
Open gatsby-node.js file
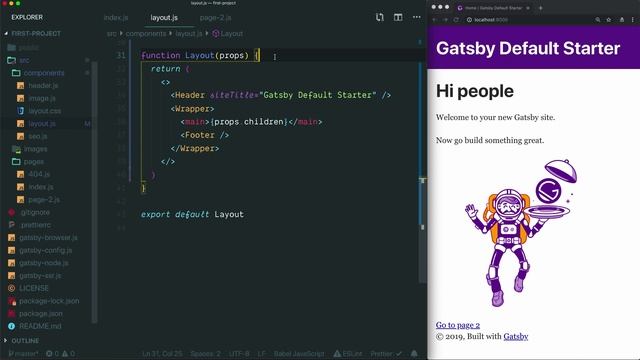[x=44, y=263]
